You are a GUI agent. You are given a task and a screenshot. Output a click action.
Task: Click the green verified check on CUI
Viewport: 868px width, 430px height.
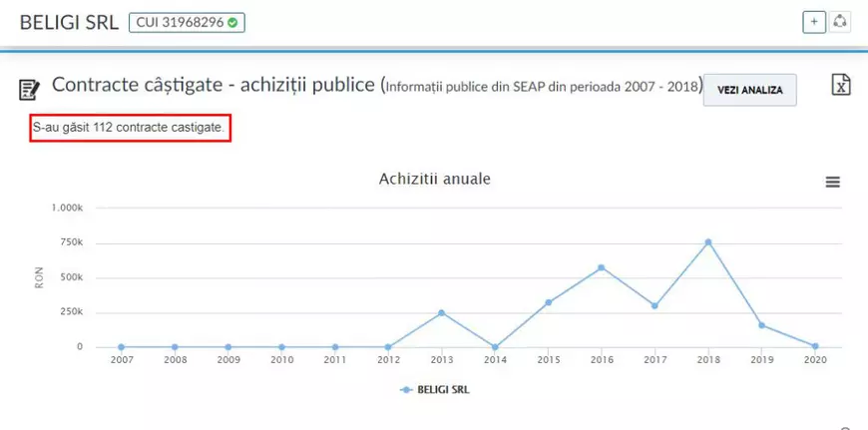coord(231,23)
